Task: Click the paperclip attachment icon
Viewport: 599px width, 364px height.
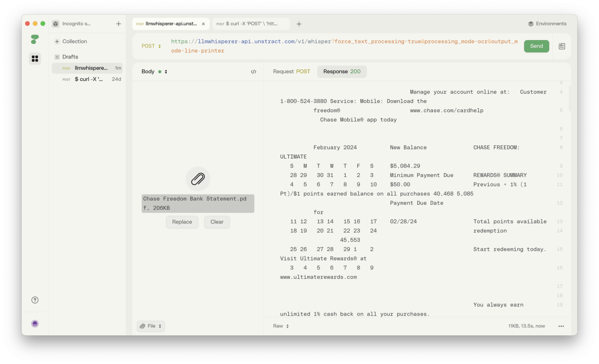Action: click(198, 179)
